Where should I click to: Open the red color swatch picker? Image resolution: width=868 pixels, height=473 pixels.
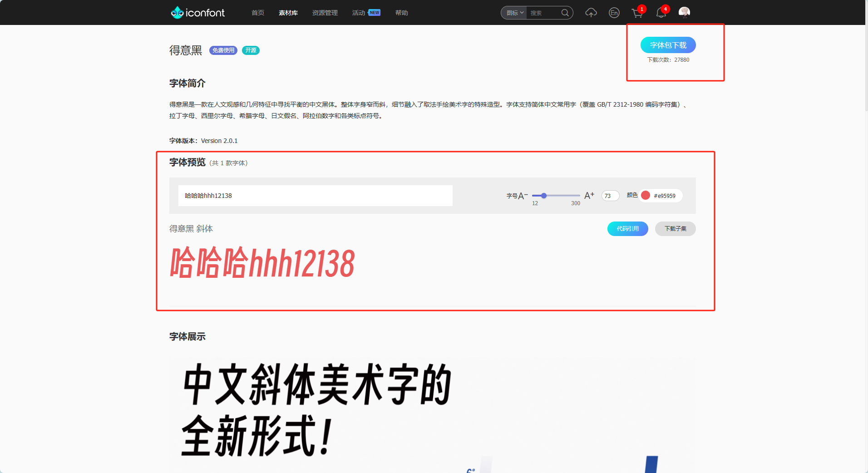pyautogui.click(x=645, y=196)
